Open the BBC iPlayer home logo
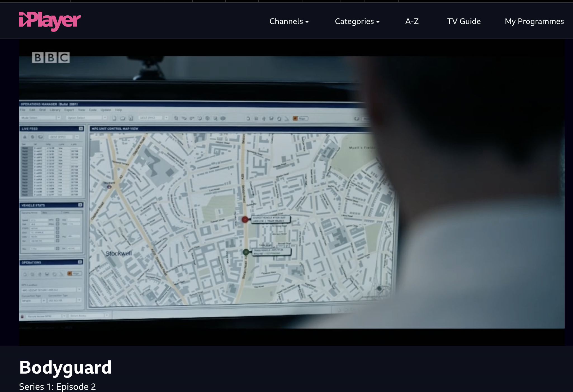Viewport: 573px width, 392px height. pos(50,21)
